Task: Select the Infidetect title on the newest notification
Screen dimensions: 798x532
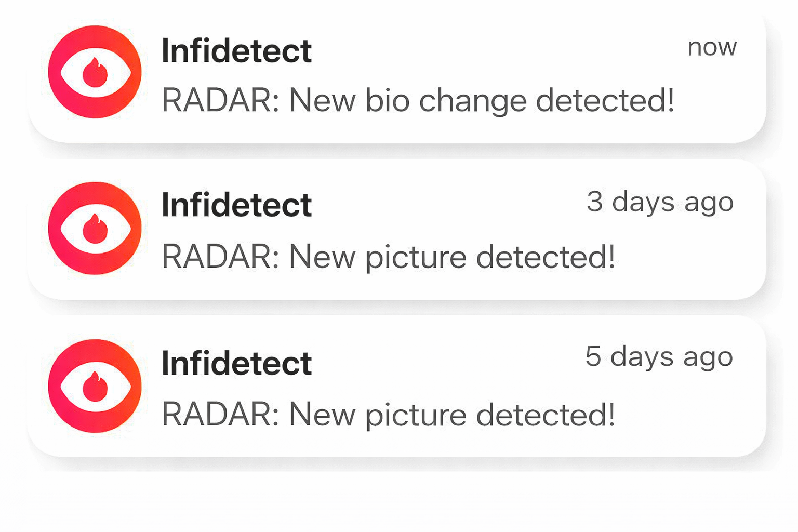Action: (236, 51)
